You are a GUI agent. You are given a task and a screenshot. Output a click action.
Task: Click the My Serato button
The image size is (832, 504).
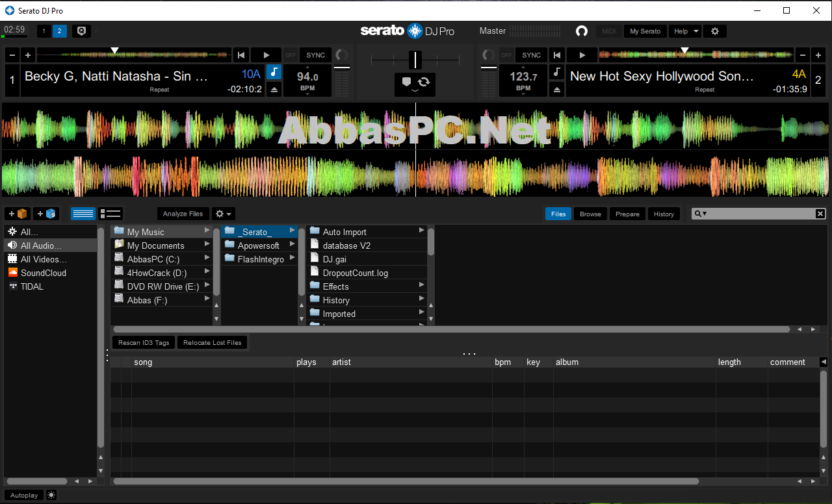coord(645,31)
